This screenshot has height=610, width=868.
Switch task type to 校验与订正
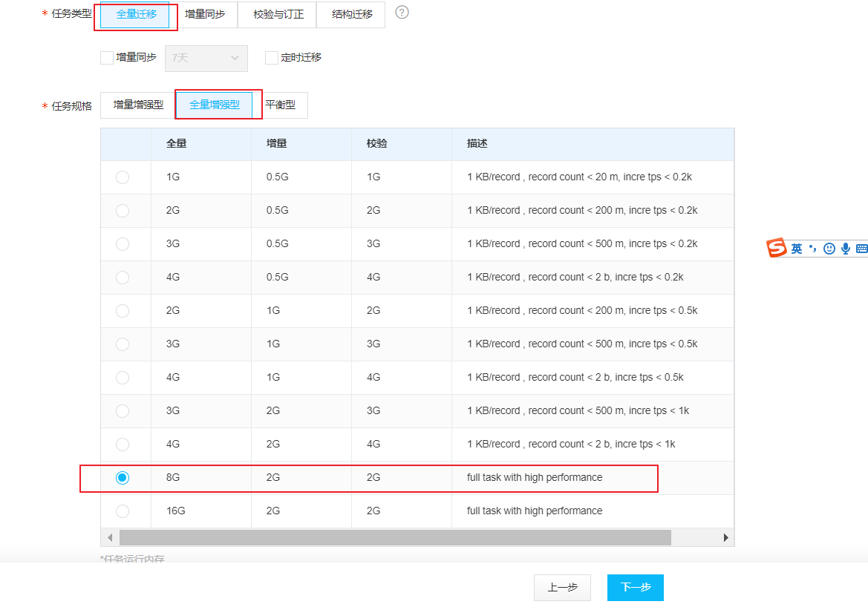pos(278,14)
